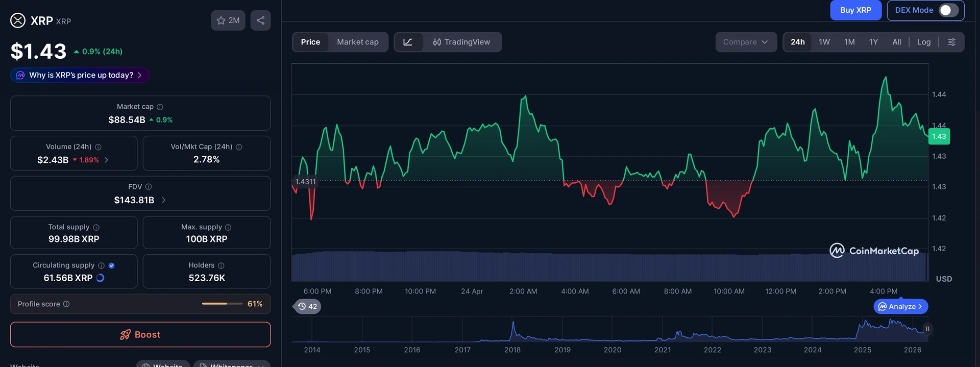Screen dimensions: 980x367
Task: Open Market cap info tooltip icon
Action: [160, 107]
